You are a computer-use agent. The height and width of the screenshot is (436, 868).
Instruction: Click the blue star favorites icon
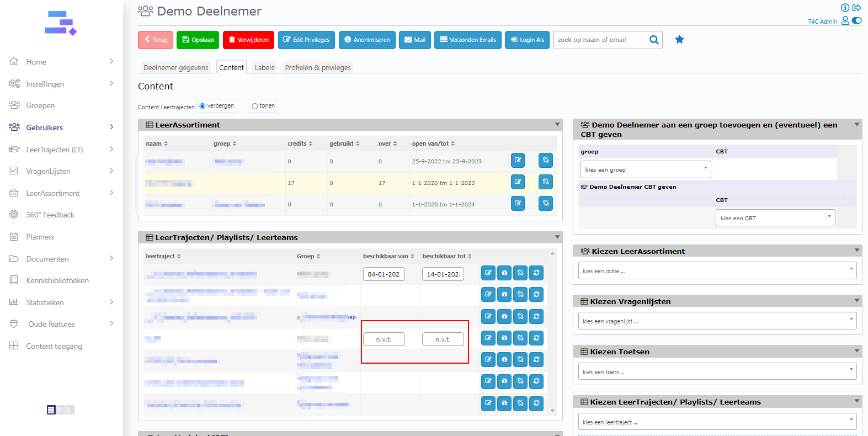[679, 40]
